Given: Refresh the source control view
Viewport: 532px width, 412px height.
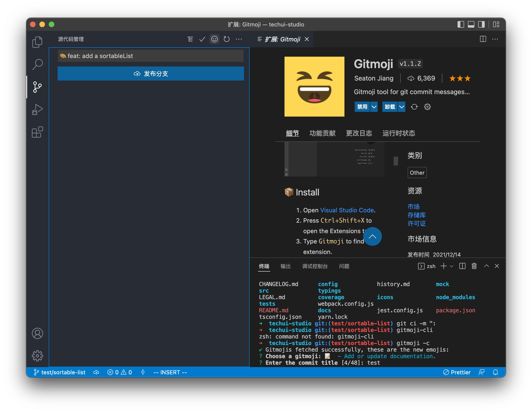Looking at the screenshot, I should (226, 39).
